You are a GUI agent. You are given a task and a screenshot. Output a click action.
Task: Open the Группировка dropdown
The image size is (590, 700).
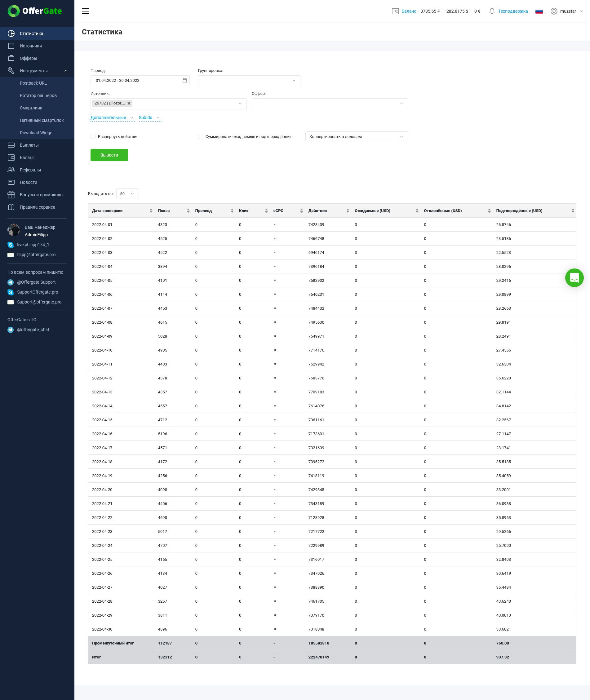coord(249,80)
